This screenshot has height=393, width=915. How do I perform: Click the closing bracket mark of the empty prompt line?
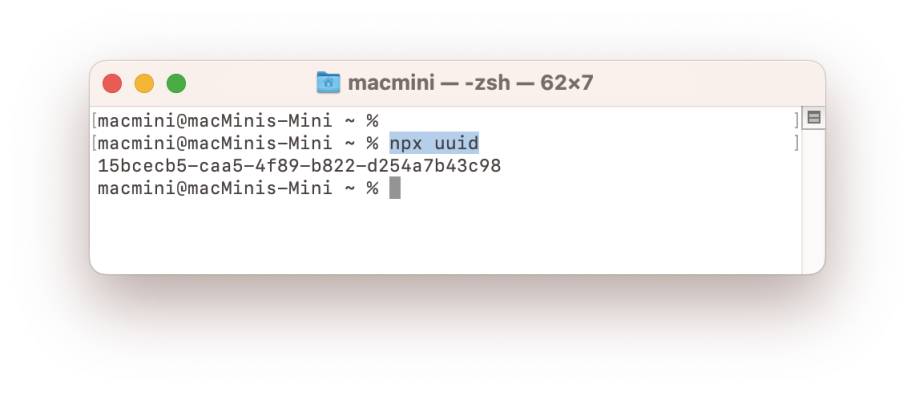(x=796, y=121)
